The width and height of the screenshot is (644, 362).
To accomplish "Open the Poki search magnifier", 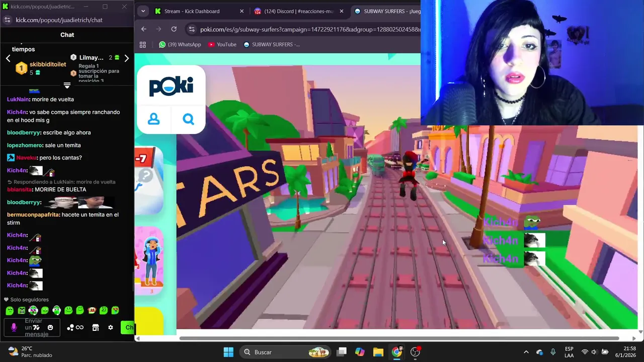I will coord(188,119).
